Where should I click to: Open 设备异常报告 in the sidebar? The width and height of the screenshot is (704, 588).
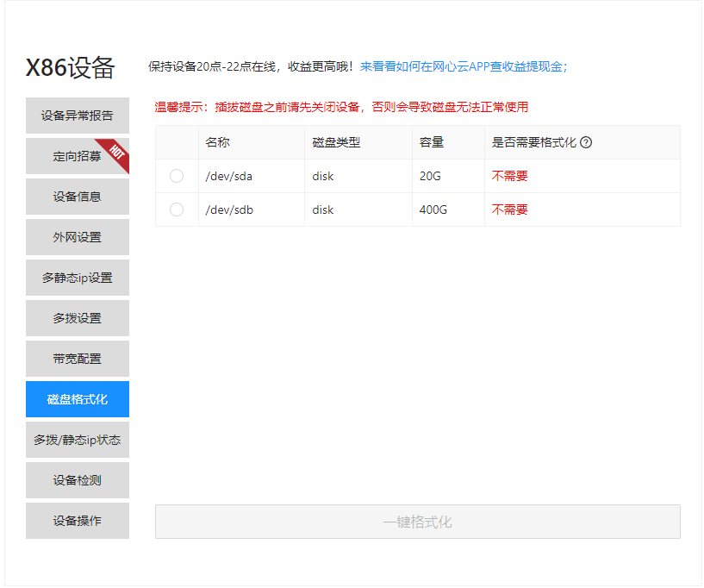[78, 116]
